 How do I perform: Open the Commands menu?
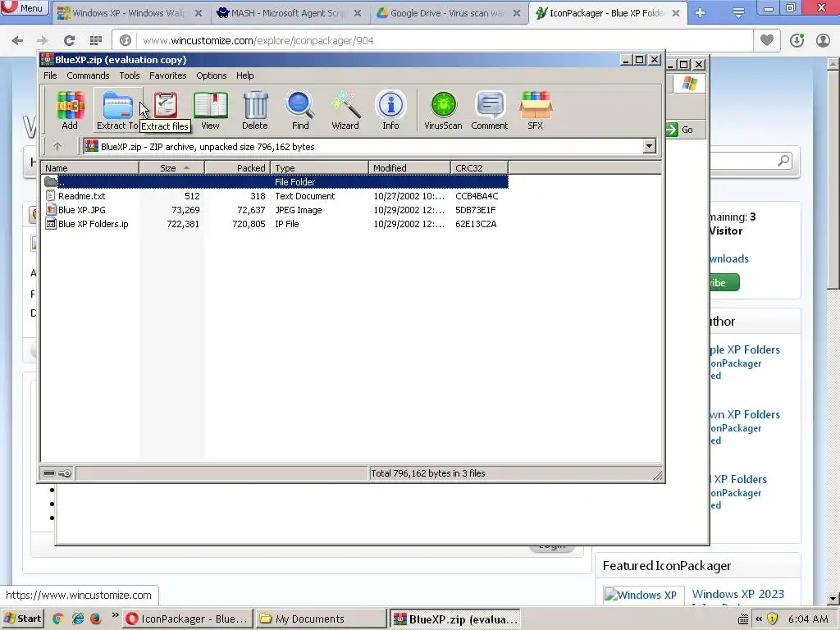pyautogui.click(x=88, y=75)
